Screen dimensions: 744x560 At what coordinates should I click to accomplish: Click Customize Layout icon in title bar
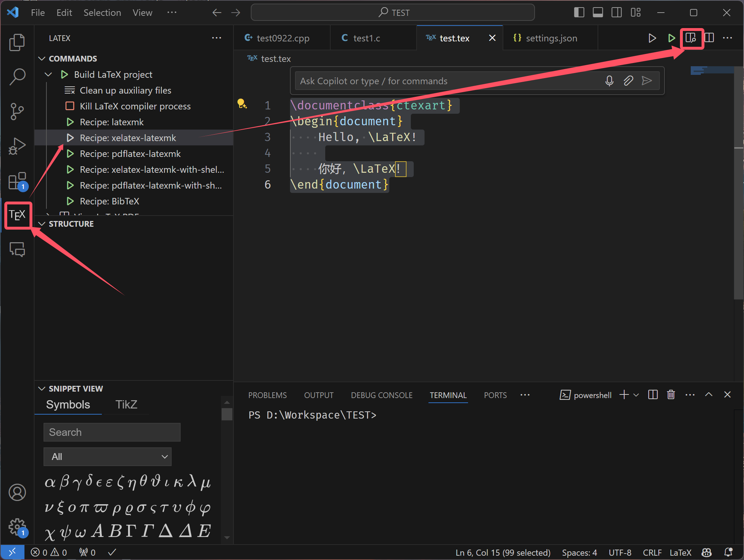click(636, 13)
